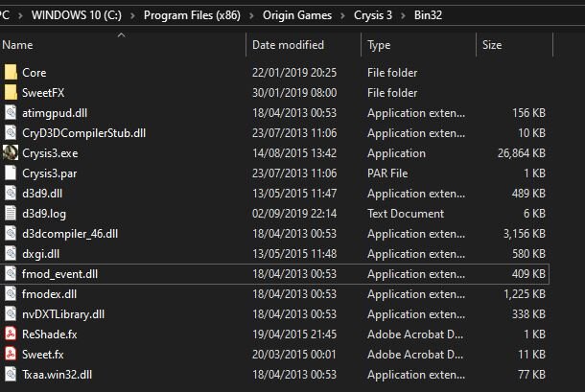Viewport: 585px width, 392px height.
Task: Click the SweetFX folder icon
Action: click(x=11, y=93)
